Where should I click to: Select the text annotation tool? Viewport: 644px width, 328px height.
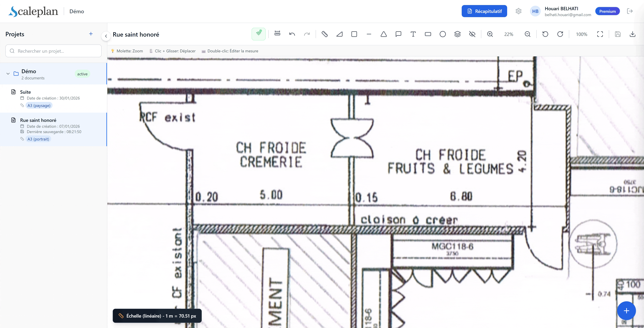coord(413,34)
